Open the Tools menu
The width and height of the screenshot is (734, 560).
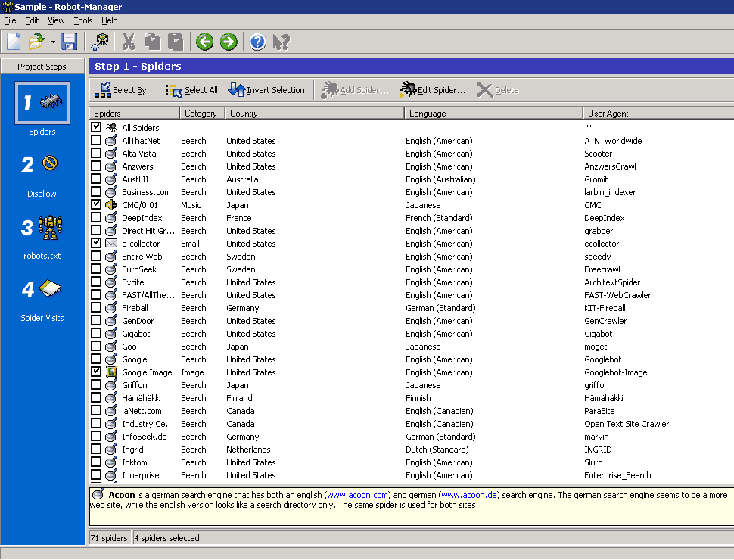(x=83, y=21)
